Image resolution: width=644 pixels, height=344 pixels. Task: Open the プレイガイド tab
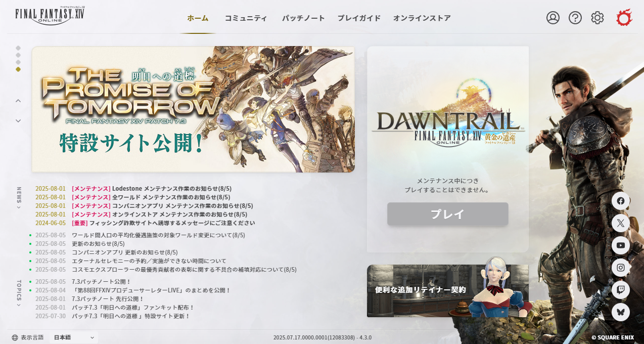tap(359, 18)
